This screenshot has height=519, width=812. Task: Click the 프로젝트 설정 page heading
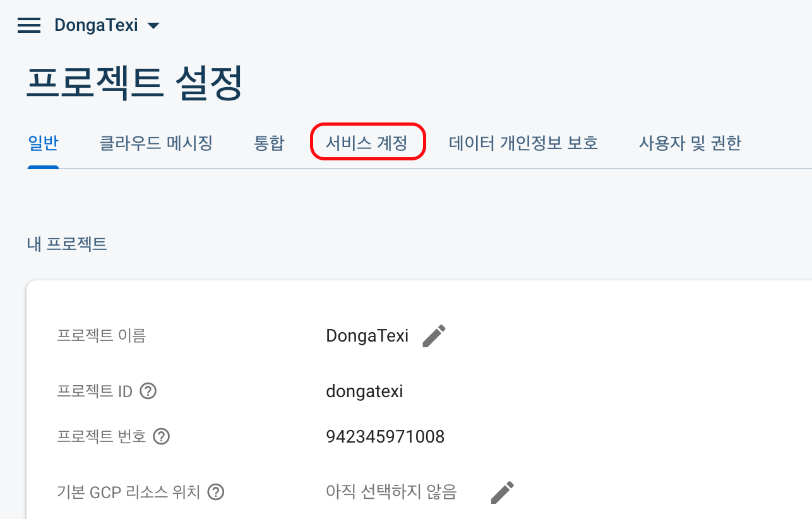pos(134,83)
